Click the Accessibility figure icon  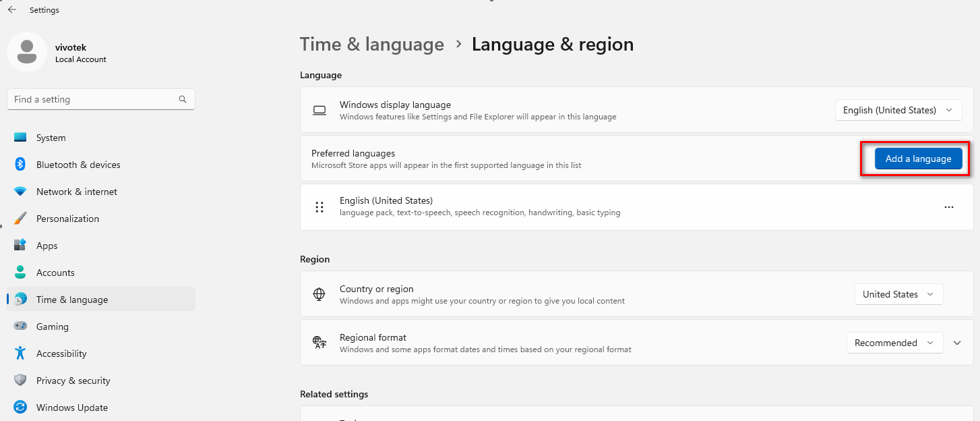point(20,354)
